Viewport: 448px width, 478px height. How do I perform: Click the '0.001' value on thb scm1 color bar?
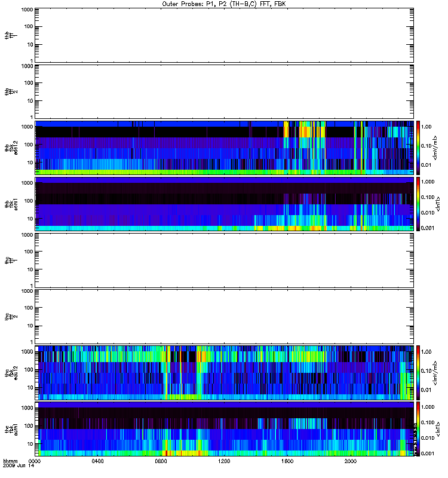point(428,228)
